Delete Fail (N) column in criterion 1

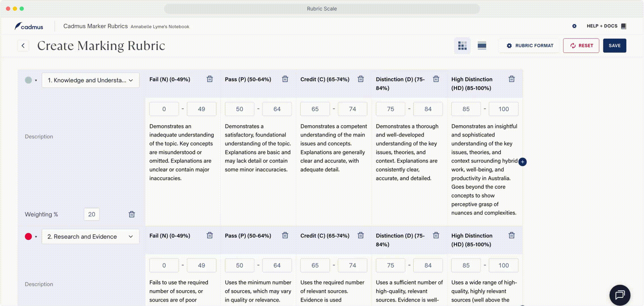[210, 79]
